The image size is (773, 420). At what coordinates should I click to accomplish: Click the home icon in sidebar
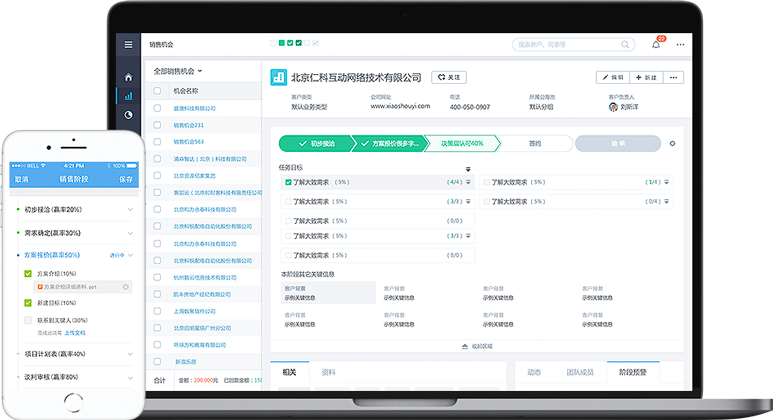[128, 77]
